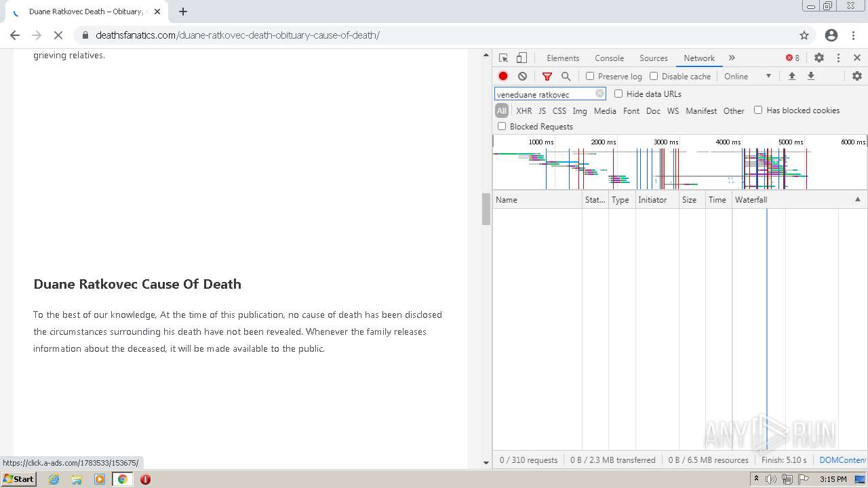Toggle the device toolbar icon
The height and width of the screenshot is (488, 868).
[521, 58]
